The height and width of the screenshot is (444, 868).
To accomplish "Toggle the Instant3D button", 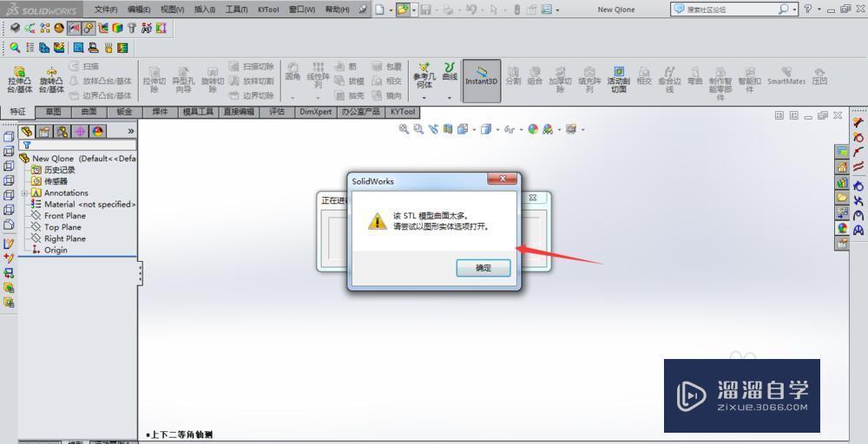I will pyautogui.click(x=482, y=81).
